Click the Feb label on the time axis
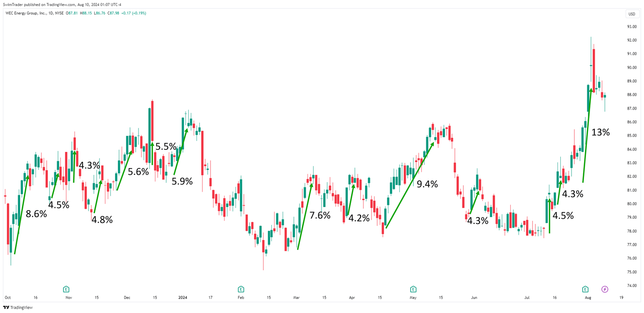Viewport: 644px width, 313px height. tap(241, 298)
